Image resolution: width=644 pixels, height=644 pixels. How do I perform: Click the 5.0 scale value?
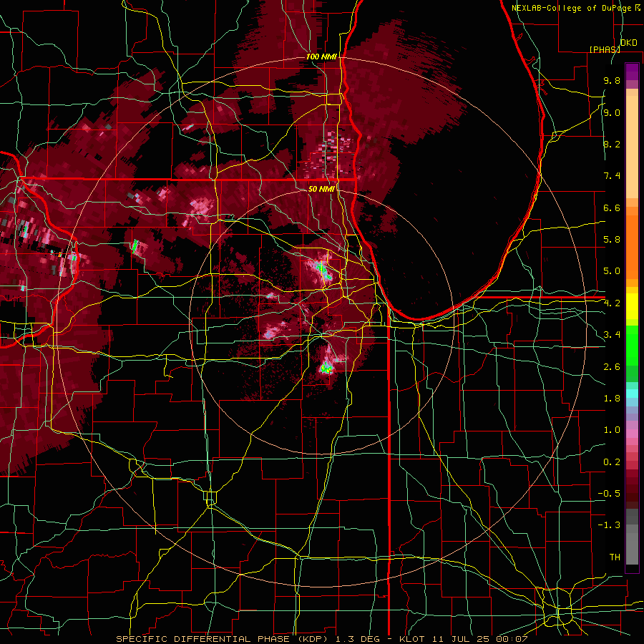(x=612, y=271)
